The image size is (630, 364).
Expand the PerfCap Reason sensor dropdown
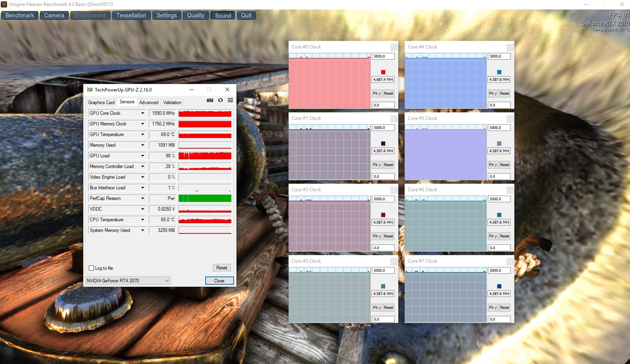pos(142,198)
